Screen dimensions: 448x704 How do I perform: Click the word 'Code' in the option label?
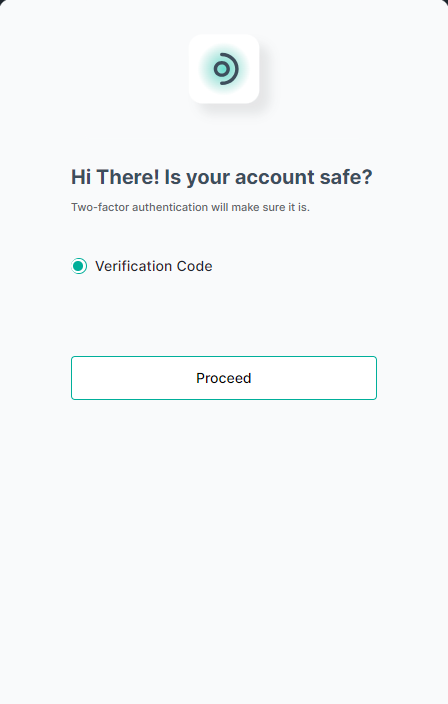coord(194,266)
